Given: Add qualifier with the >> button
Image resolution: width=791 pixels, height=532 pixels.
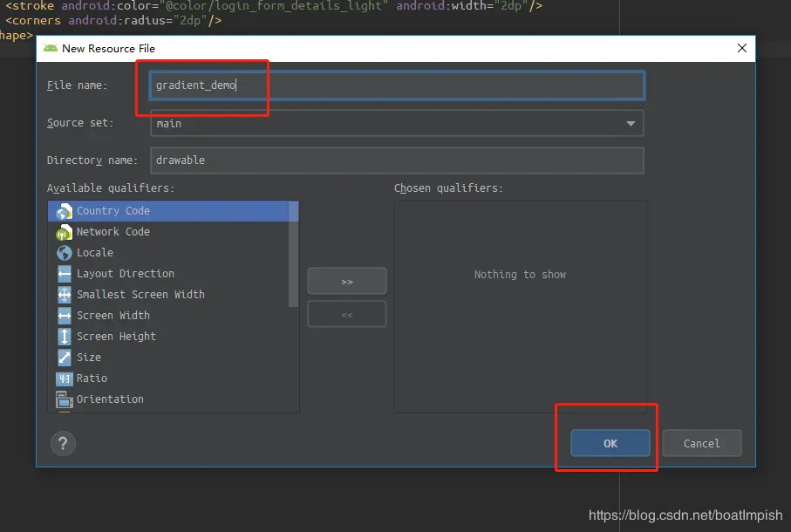Looking at the screenshot, I should click(347, 281).
